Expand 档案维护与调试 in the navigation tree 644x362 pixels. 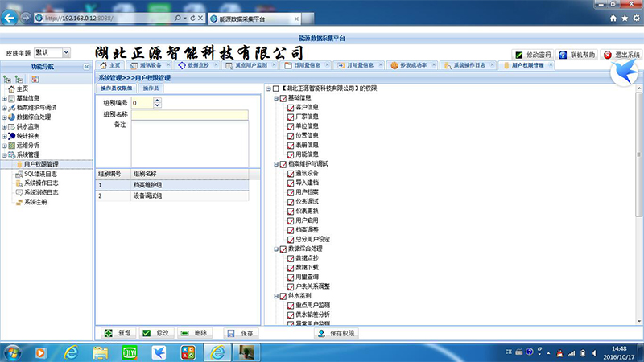[x=5, y=108]
